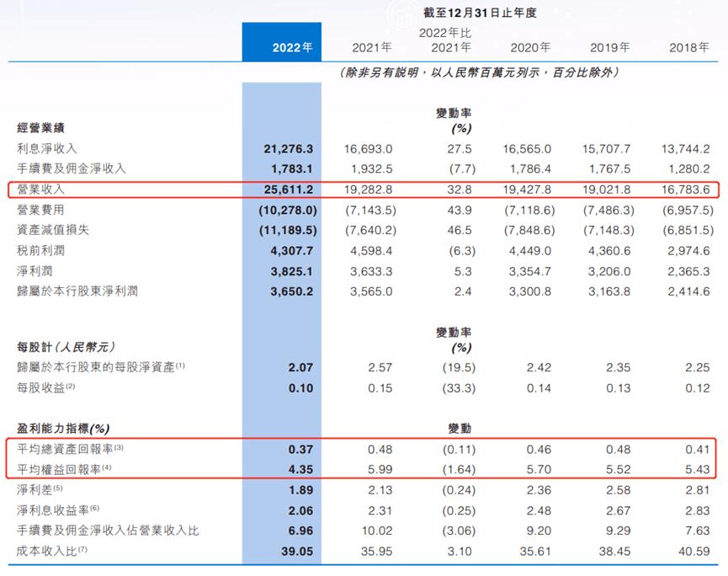728x576 pixels.
Task: Click the 淨利潤 row label
Action: tap(35, 270)
